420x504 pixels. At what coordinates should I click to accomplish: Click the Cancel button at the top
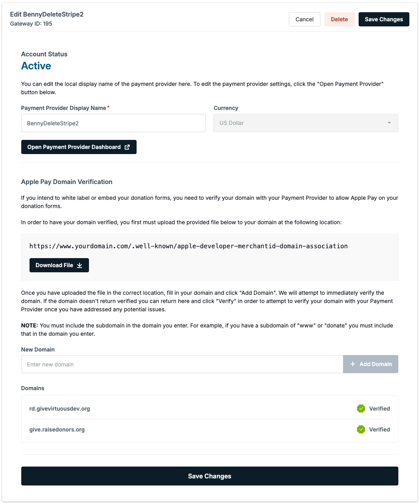pos(304,19)
